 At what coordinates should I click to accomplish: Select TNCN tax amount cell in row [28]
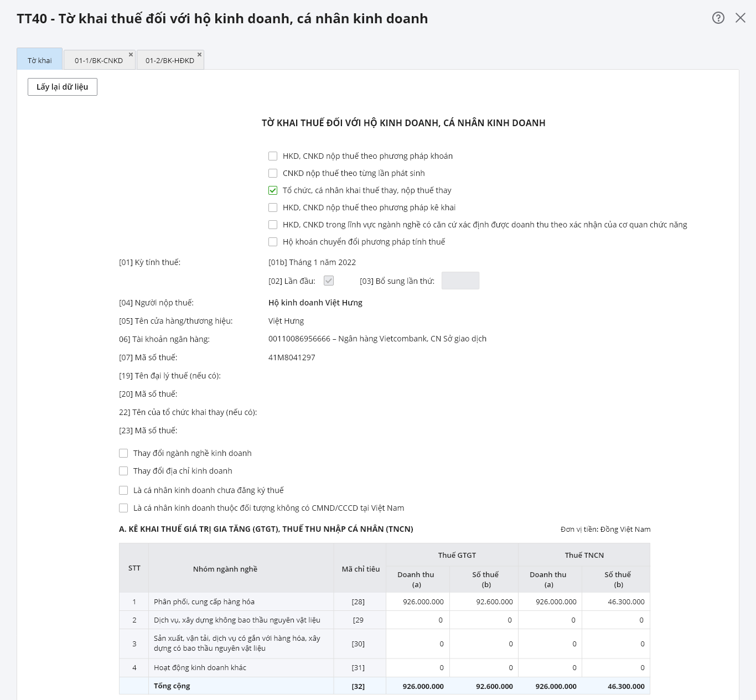tap(616, 602)
